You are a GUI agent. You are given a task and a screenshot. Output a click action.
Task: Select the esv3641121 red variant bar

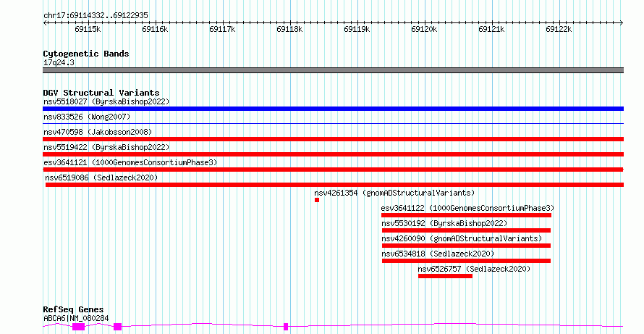coord(333,170)
